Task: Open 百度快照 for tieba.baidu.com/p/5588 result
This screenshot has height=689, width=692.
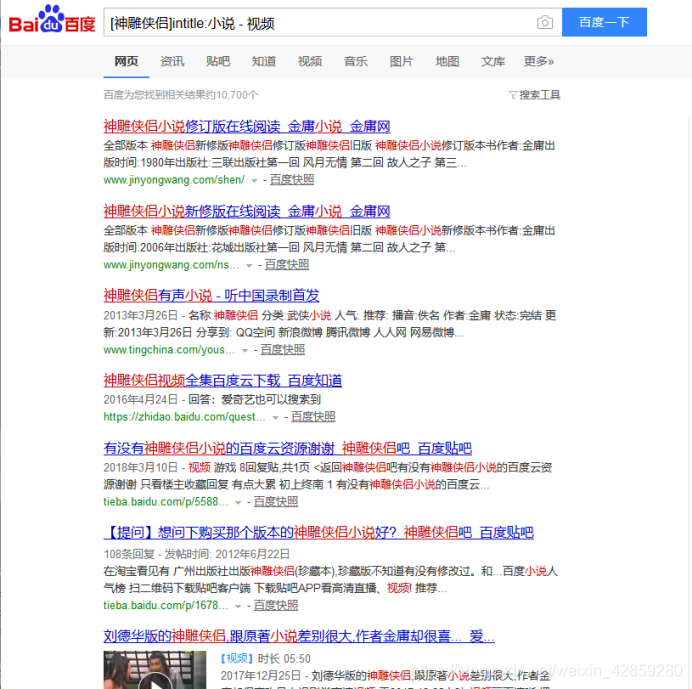Action: click(276, 501)
